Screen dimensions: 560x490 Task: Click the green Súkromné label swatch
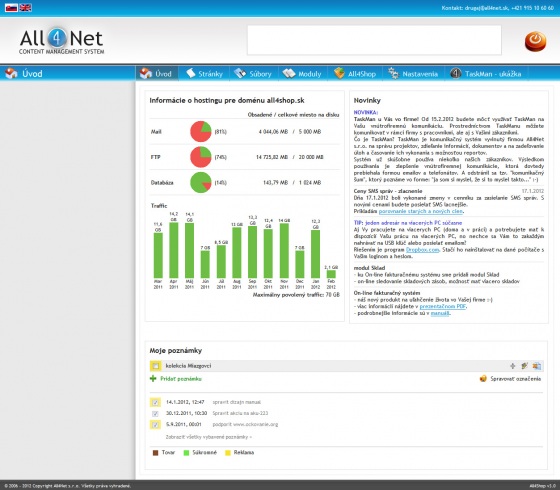click(186, 453)
